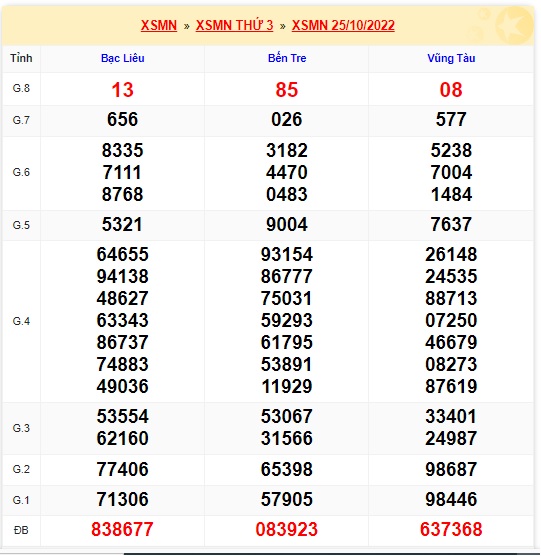Image resolution: width=541 pixels, height=556 pixels.
Task: Select number 93154 in G.4
Action: (287, 254)
